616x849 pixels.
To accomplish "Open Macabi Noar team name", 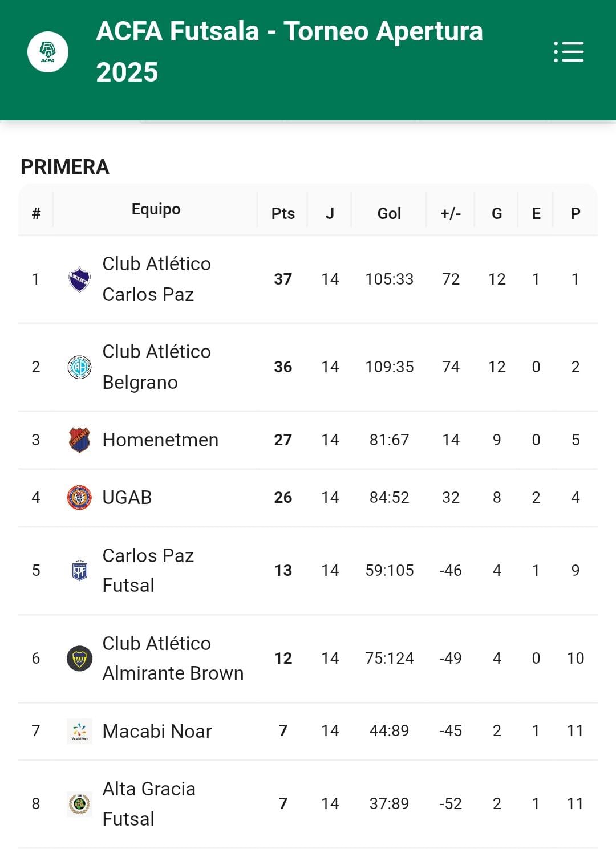I will tap(157, 731).
